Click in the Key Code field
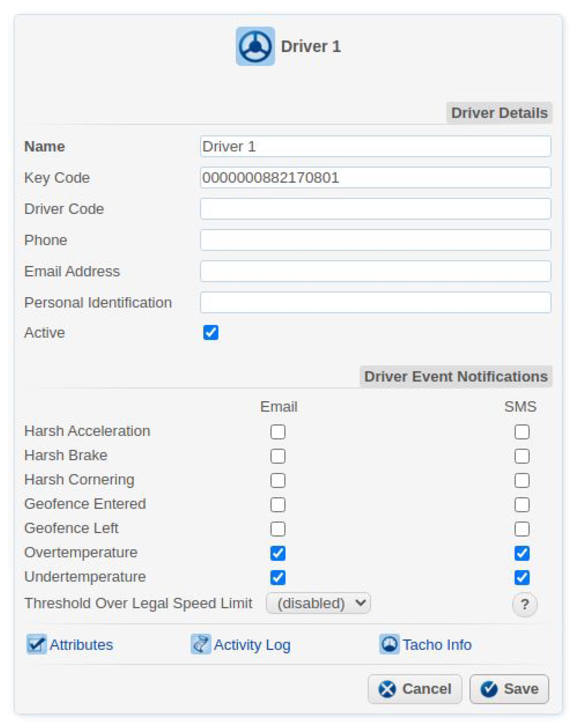The width and height of the screenshot is (578, 728). (376, 178)
